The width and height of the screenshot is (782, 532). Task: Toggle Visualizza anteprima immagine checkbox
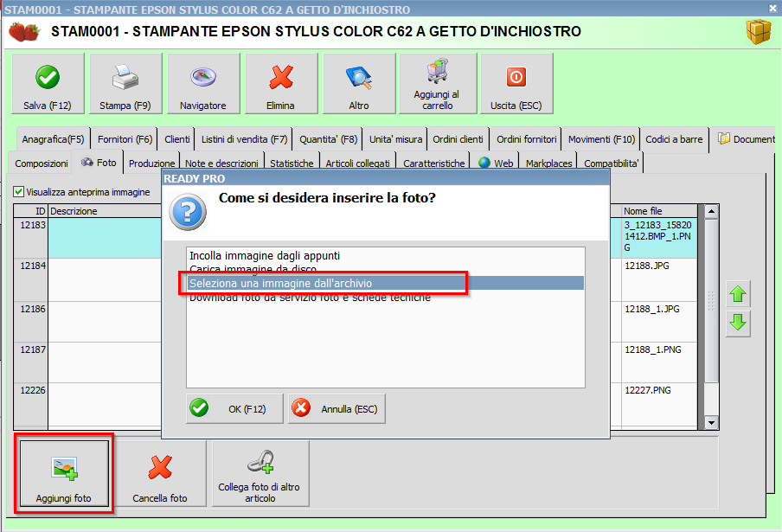(19, 192)
